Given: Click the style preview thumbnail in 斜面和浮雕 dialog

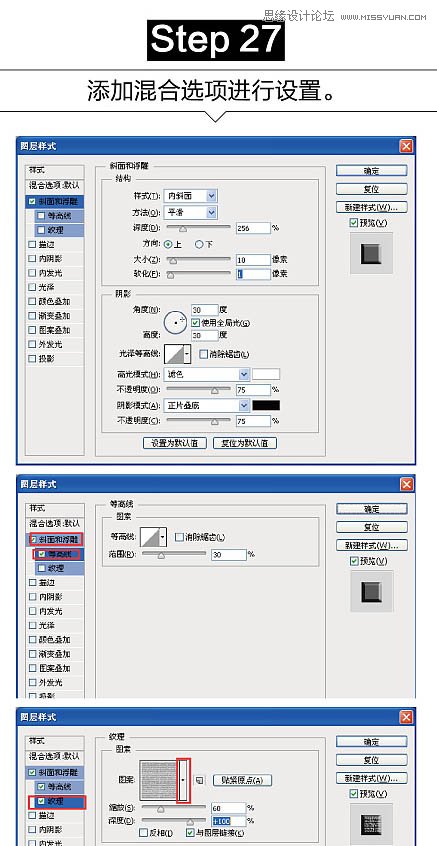Looking at the screenshot, I should [x=371, y=253].
